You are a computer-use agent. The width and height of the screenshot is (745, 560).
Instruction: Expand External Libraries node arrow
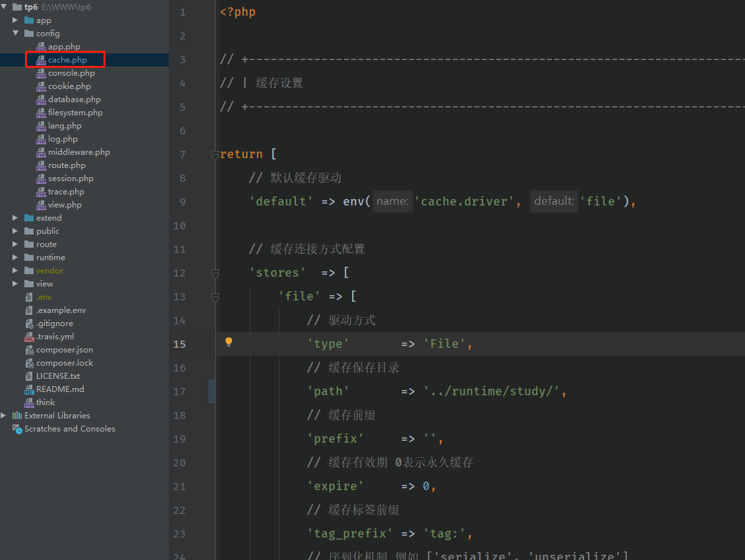[x=4, y=415]
